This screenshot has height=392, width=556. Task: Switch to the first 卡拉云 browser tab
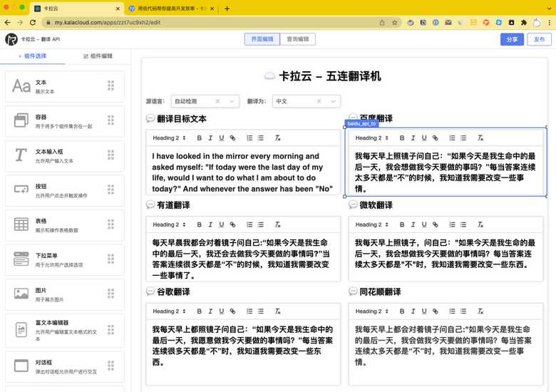coord(76,9)
